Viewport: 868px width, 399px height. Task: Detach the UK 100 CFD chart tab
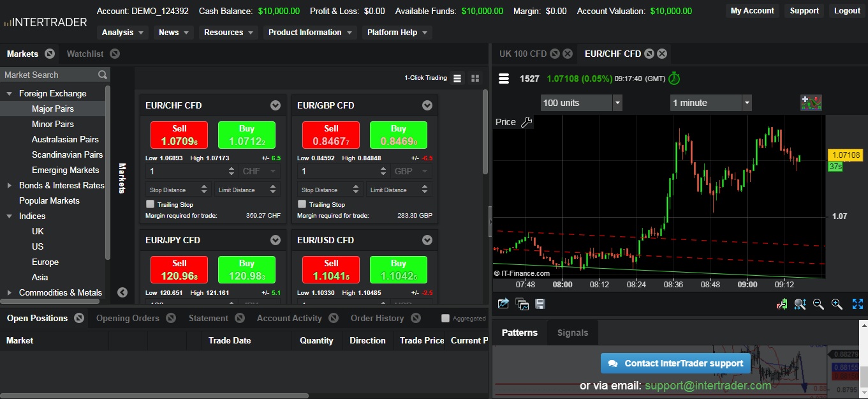(555, 54)
